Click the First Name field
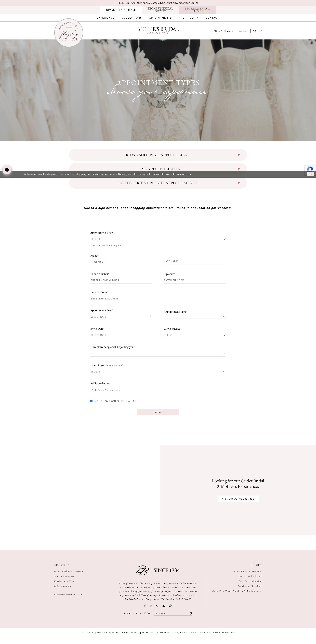This screenshot has width=316, height=644. coord(121,262)
